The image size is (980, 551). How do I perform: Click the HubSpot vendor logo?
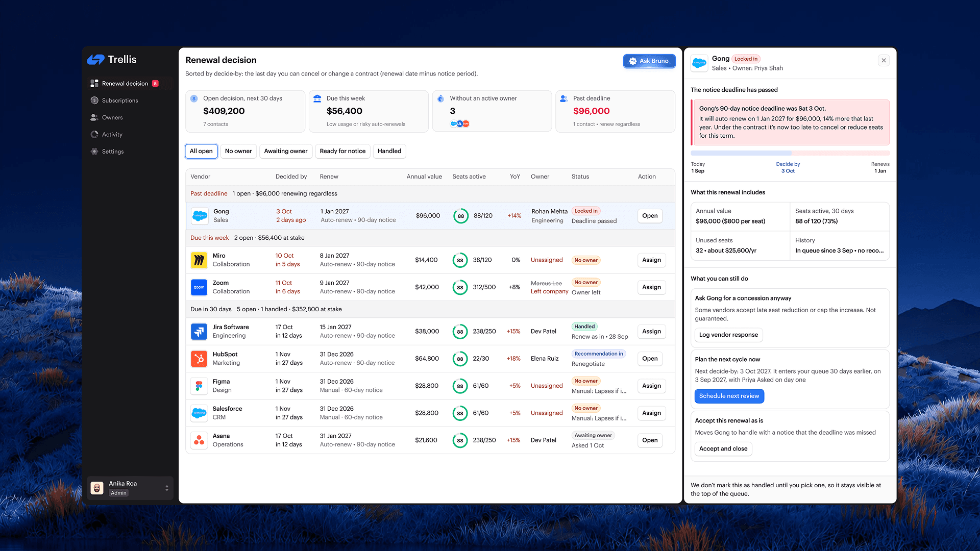(x=199, y=359)
